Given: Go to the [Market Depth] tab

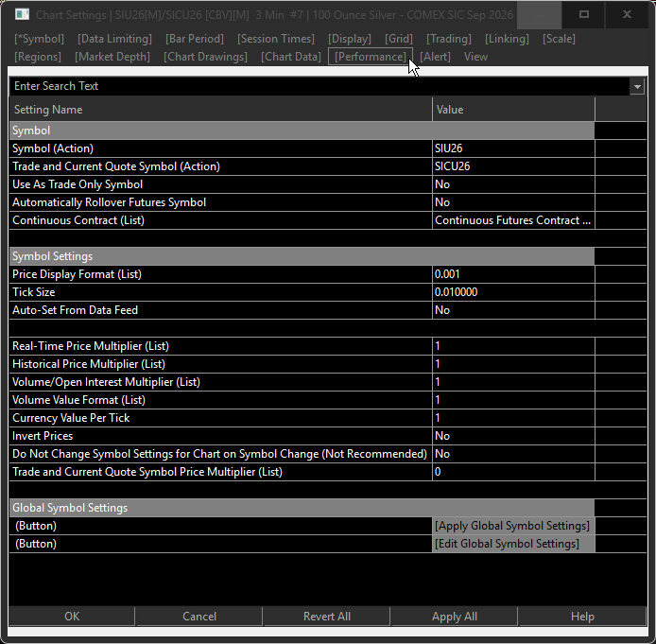Looking at the screenshot, I should tap(112, 57).
